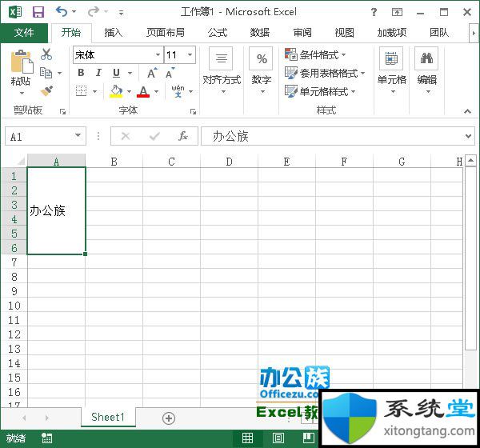The width and height of the screenshot is (480, 448).
Task: Switch to Page Layout view
Action: tap(278, 438)
